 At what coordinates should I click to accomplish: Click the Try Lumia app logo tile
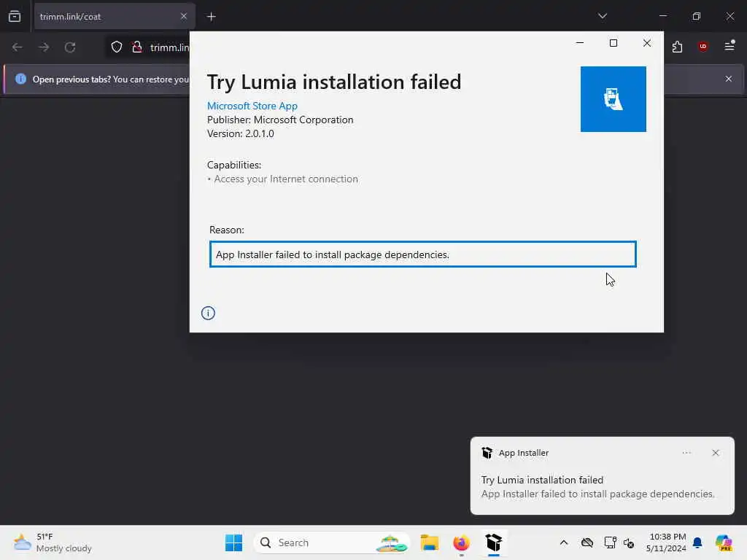tap(613, 99)
